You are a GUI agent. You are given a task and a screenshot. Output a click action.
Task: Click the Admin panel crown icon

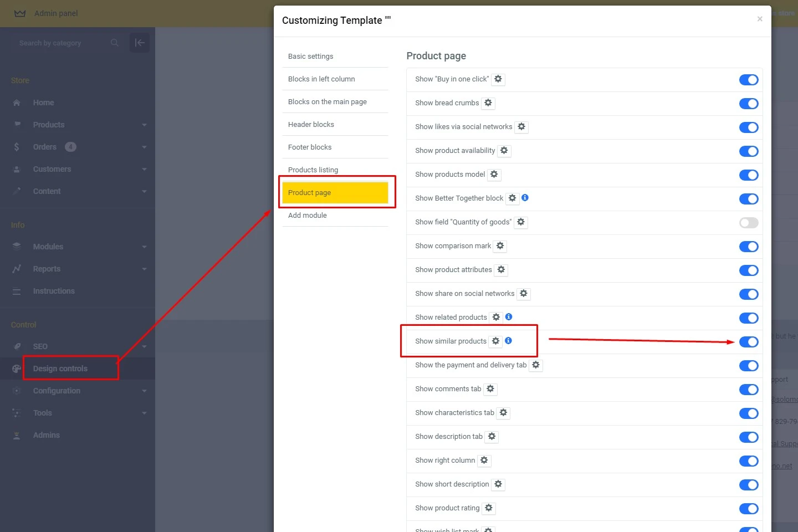click(19, 13)
